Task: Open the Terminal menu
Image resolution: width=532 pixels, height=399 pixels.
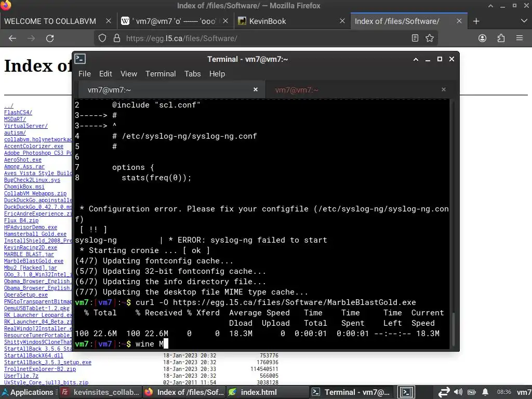Action: 161,74
